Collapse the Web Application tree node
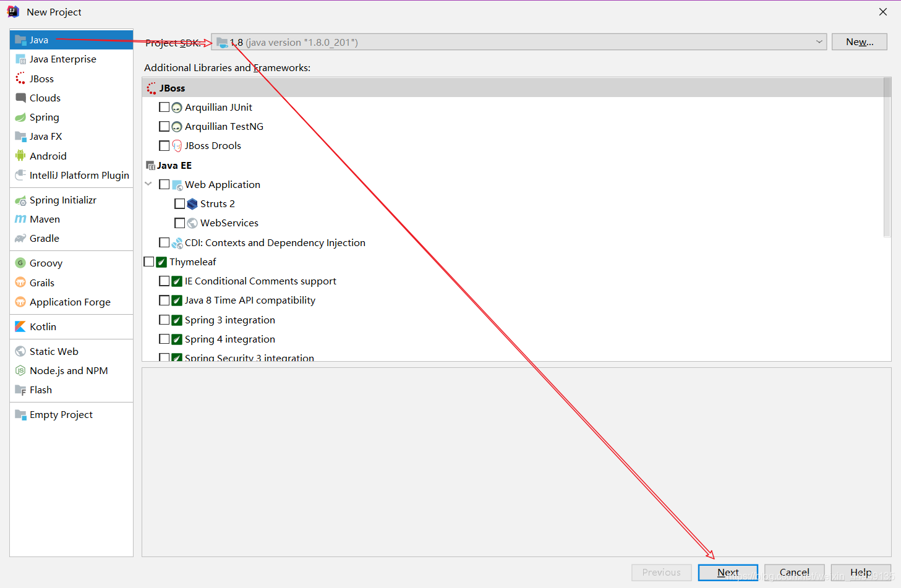The image size is (901, 588). coord(148,184)
